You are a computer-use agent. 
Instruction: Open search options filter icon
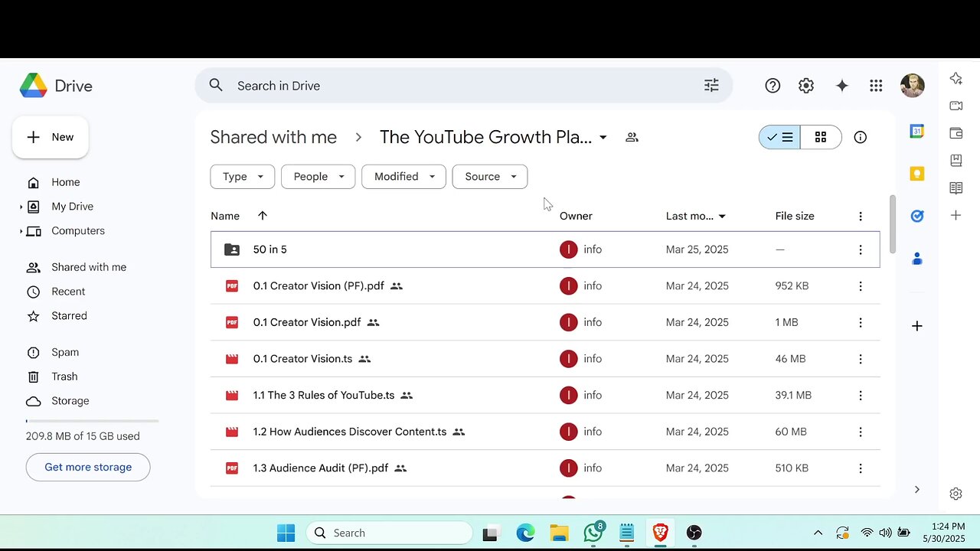click(x=711, y=86)
